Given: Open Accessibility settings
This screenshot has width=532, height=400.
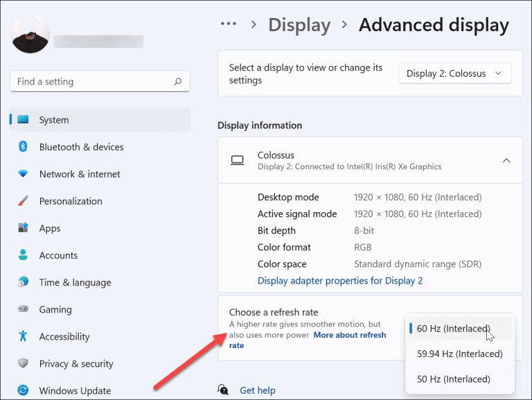Looking at the screenshot, I should click(x=100, y=336).
